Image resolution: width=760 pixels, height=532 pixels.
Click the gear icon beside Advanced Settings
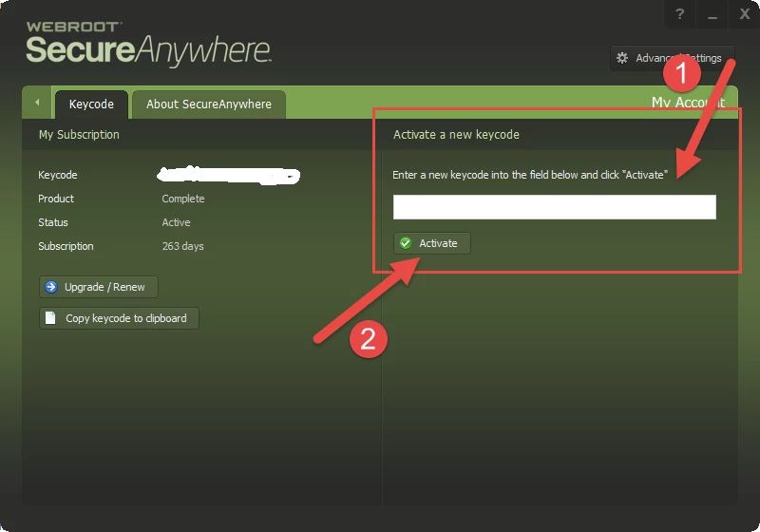tap(622, 58)
